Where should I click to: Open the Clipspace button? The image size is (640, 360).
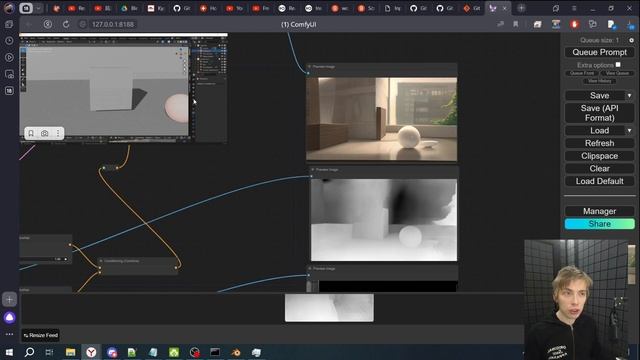tap(599, 156)
